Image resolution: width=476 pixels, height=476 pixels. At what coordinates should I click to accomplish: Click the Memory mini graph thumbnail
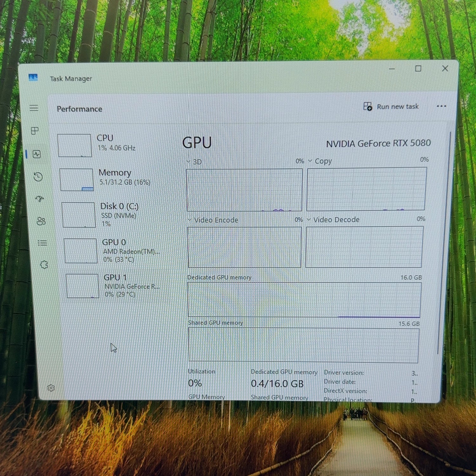coord(76,180)
